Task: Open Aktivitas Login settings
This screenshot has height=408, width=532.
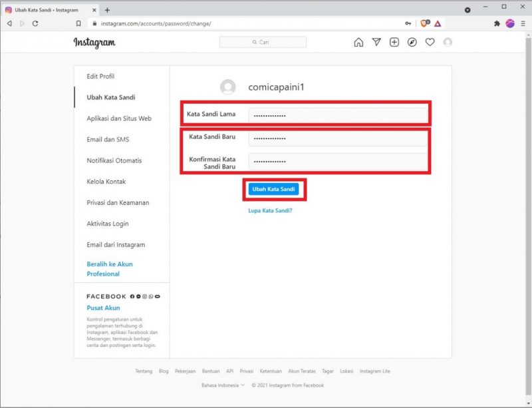Action: (108, 224)
